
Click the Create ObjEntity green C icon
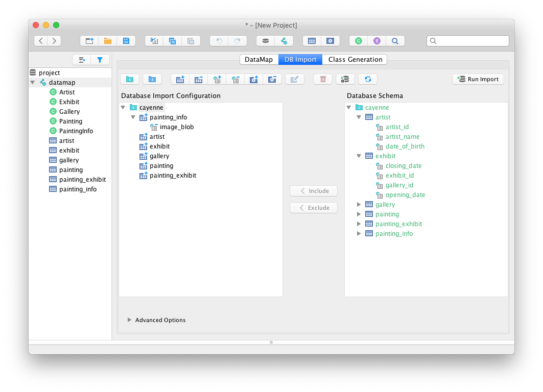pyautogui.click(x=359, y=41)
